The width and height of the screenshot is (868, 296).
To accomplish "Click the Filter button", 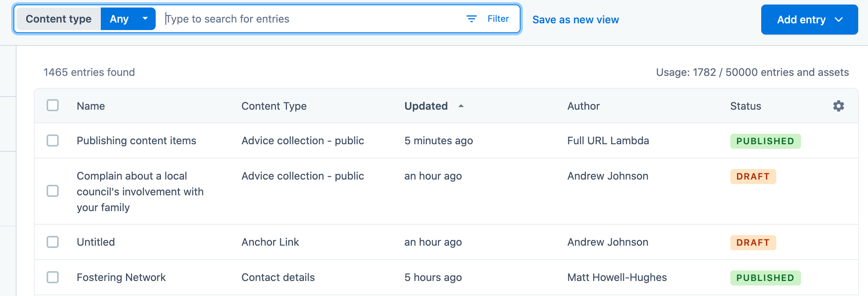I will tap(498, 19).
